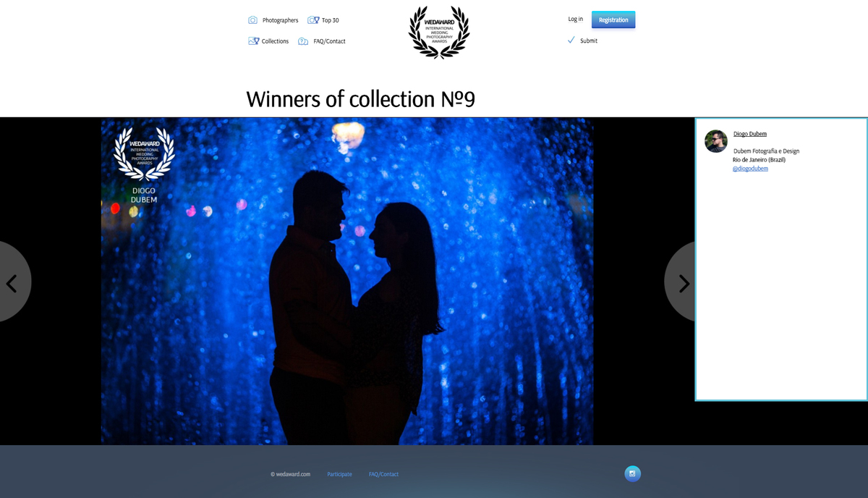
Task: Click the checkmark icon beside Submit
Action: [571, 41]
